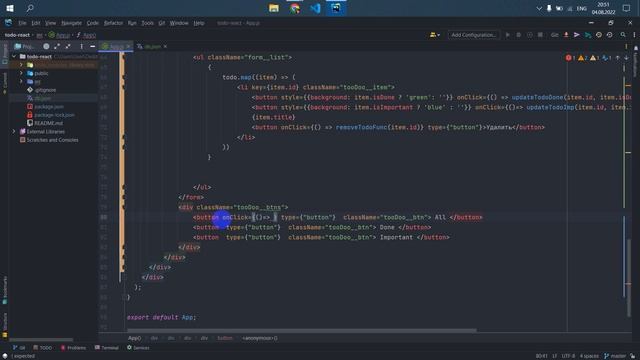Open the View menu

point(50,23)
